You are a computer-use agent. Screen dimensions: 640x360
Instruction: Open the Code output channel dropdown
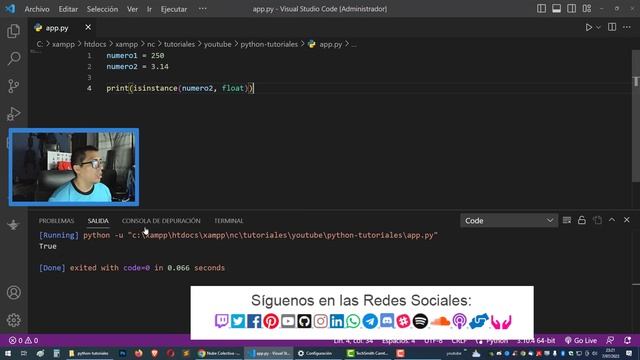(x=509, y=220)
